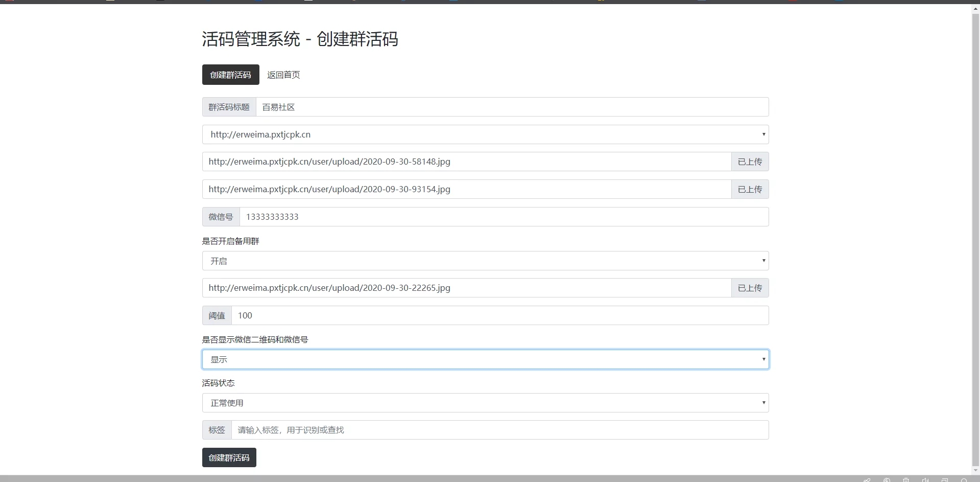Click the window restore icon in the status bar
Image resolution: width=980 pixels, height=482 pixels.
point(944,480)
